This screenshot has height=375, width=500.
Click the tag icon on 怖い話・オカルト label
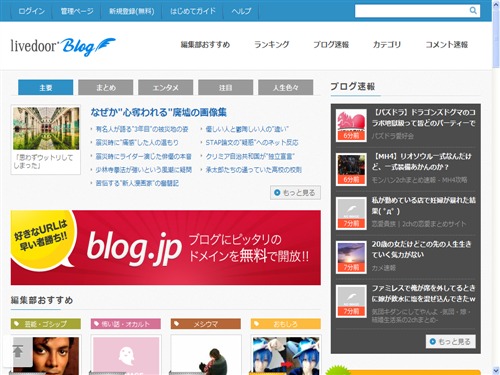96,324
